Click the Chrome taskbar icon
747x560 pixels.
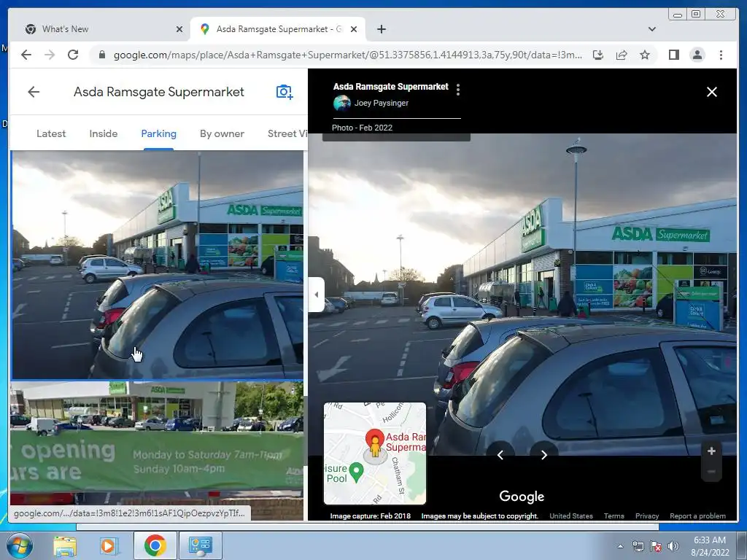[155, 545]
